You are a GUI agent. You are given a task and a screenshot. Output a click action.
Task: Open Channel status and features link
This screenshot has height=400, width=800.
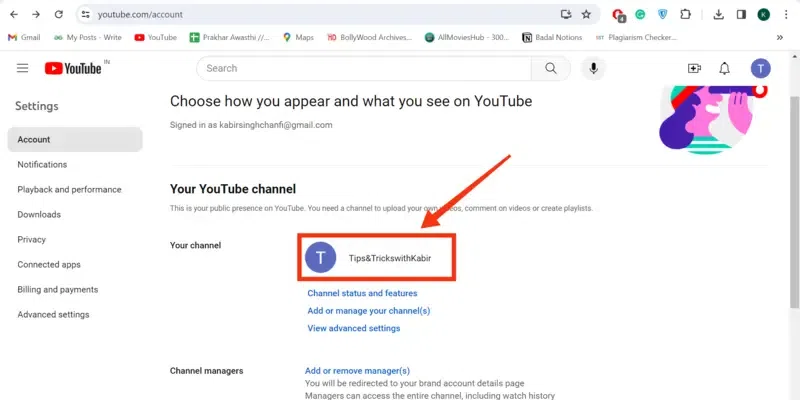click(x=362, y=293)
